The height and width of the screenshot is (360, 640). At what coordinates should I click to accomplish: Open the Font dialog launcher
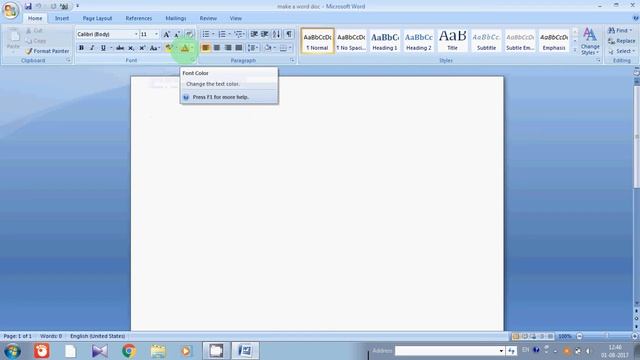tap(193, 60)
